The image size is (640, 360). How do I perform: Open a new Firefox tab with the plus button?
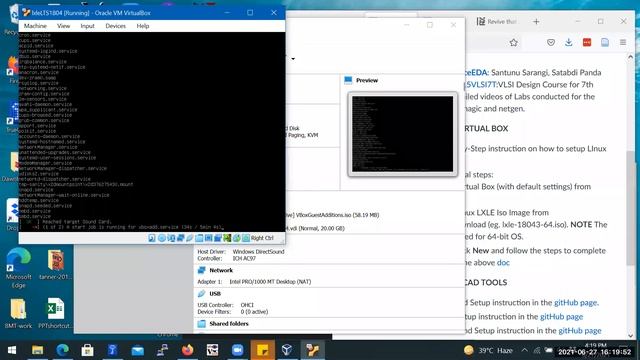[x=536, y=22]
